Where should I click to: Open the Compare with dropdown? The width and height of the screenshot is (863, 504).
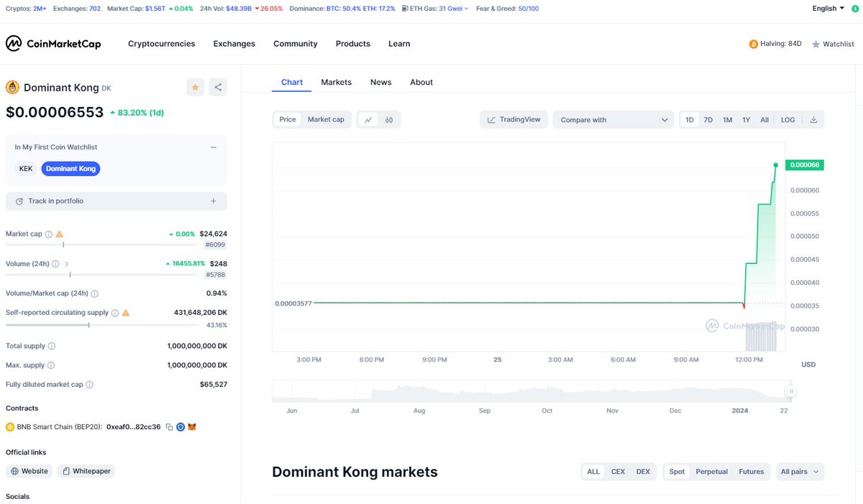[x=613, y=120]
